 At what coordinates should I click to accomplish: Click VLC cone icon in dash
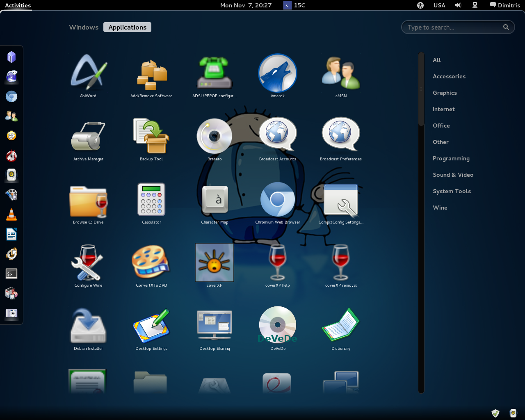point(11,215)
